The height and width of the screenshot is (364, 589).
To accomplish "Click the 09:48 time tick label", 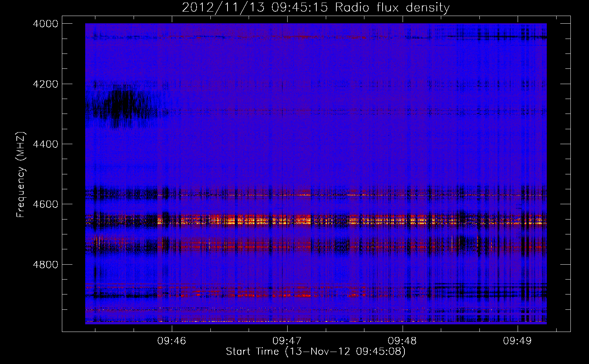I will [402, 341].
